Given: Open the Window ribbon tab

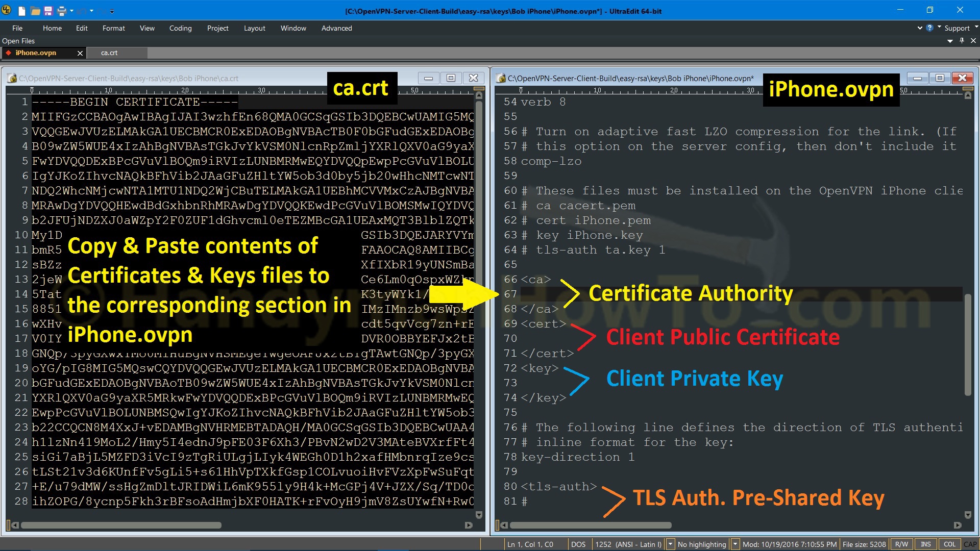Looking at the screenshot, I should [x=293, y=28].
